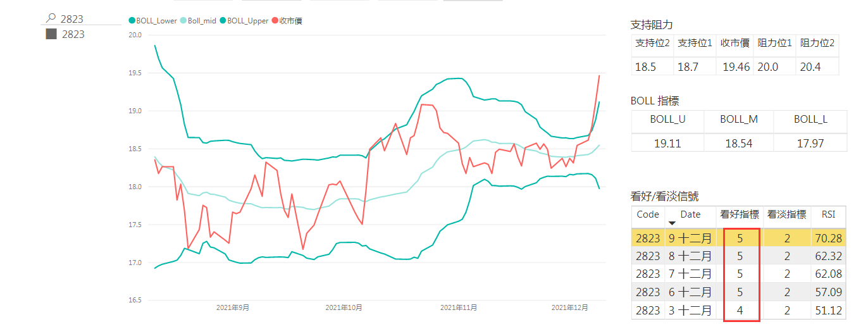
Task: Click the RSI value 57.09
Action: point(828,292)
